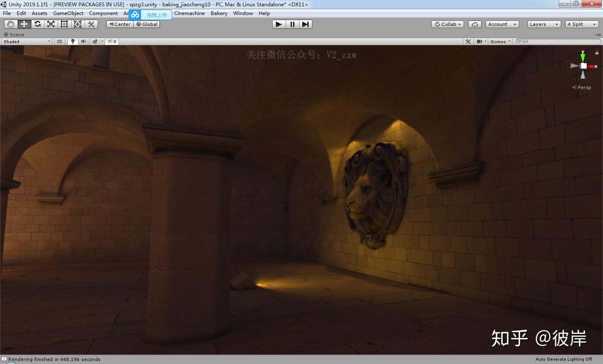
Task: Start Play mode
Action: pos(278,24)
